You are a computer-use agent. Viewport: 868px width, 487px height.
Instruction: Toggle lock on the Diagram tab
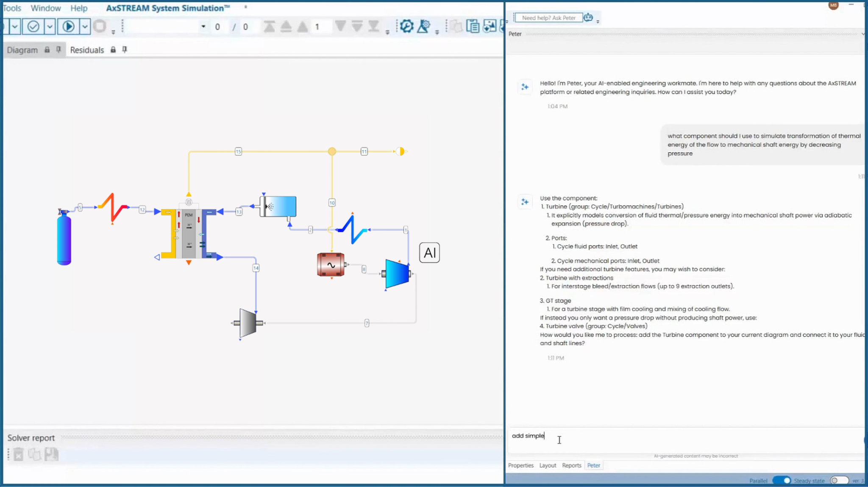pyautogui.click(x=47, y=50)
